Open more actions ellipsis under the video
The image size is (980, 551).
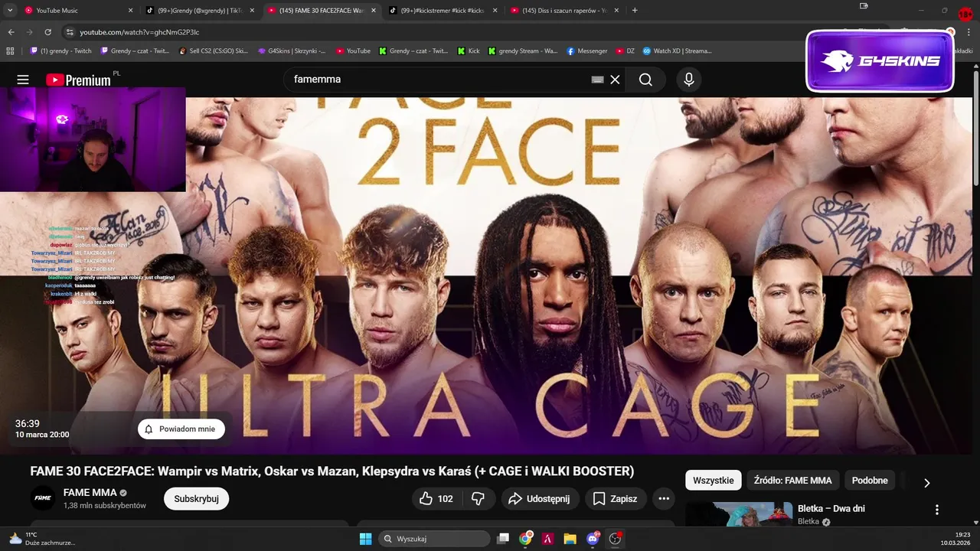664,498
